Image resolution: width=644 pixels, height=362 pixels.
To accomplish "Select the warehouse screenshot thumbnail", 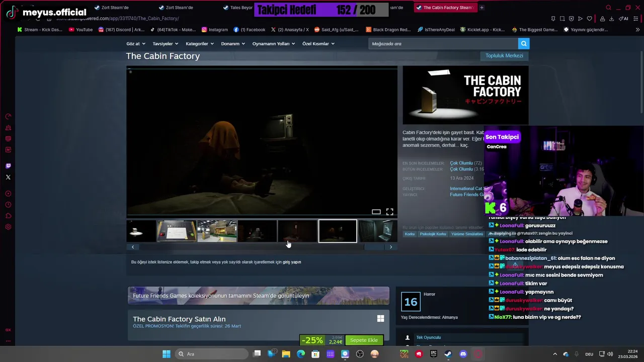I will point(217,231).
